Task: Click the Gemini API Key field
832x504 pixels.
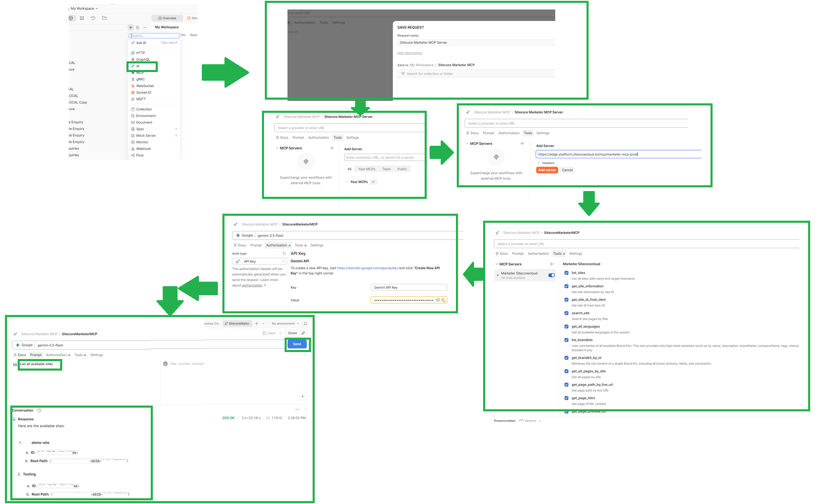Action: click(409, 287)
